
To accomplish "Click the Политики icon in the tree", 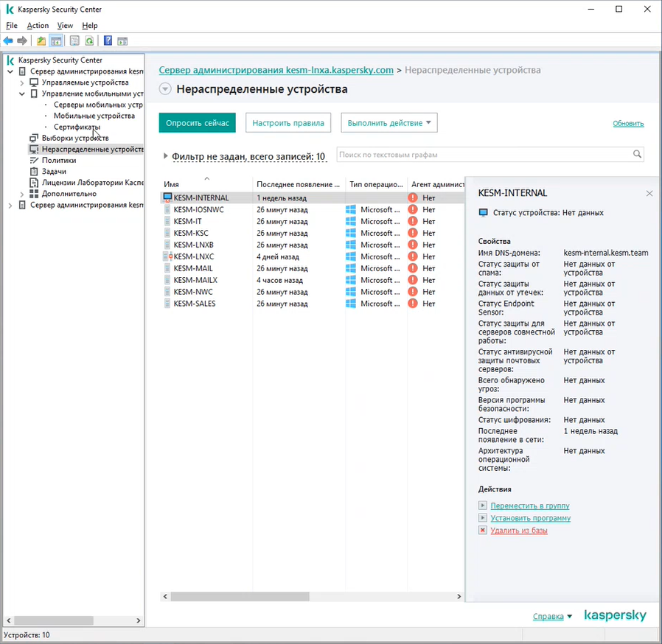I will point(34,160).
